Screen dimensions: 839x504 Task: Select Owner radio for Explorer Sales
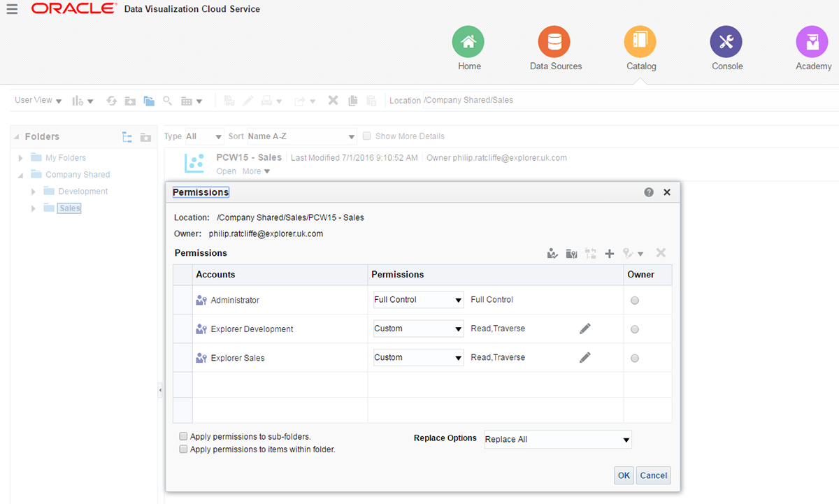coord(635,358)
